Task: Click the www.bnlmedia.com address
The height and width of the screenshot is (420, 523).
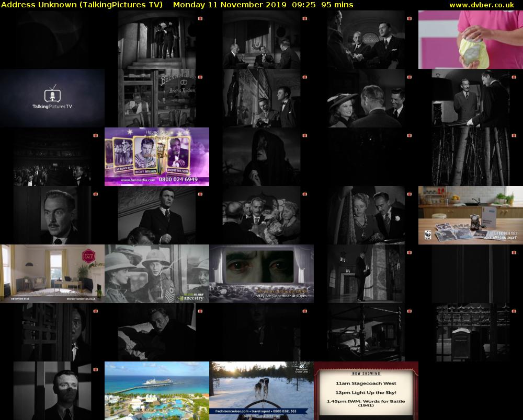Action: pyautogui.click(x=138, y=180)
